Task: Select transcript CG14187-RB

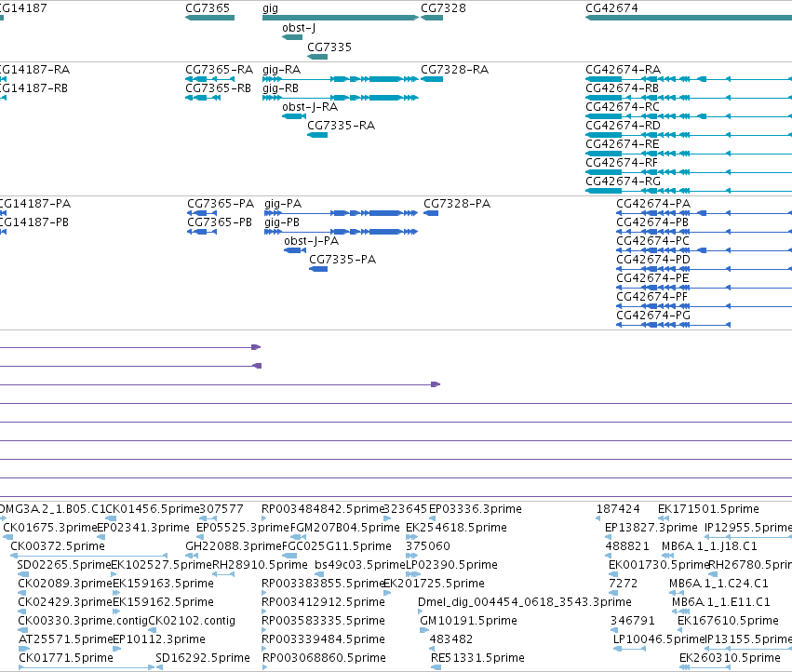Action: tap(3, 98)
